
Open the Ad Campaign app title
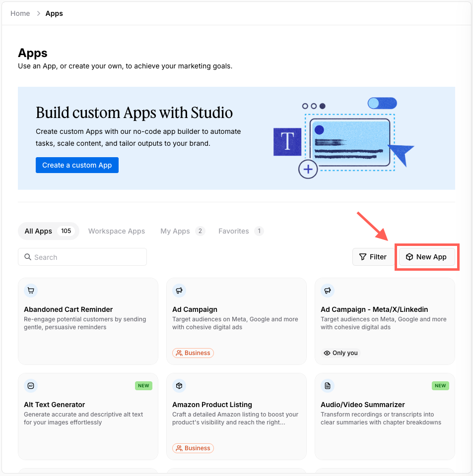(195, 309)
